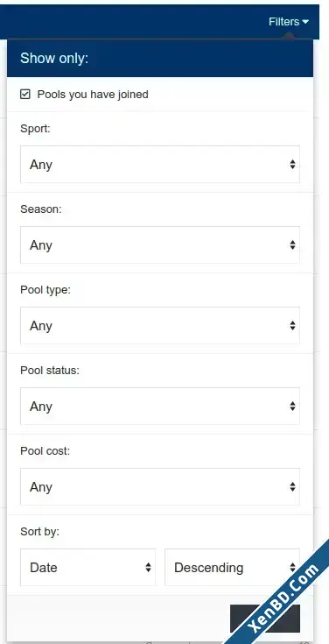Click the 'Pools you have joined' label text

click(93, 95)
